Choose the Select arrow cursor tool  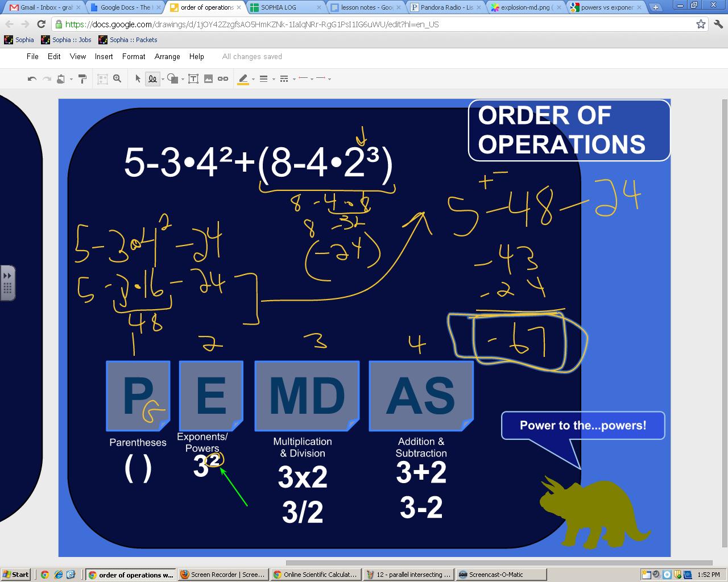click(138, 79)
